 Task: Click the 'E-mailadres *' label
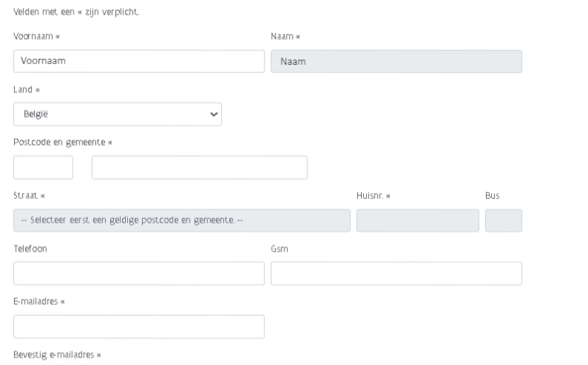click(x=39, y=302)
